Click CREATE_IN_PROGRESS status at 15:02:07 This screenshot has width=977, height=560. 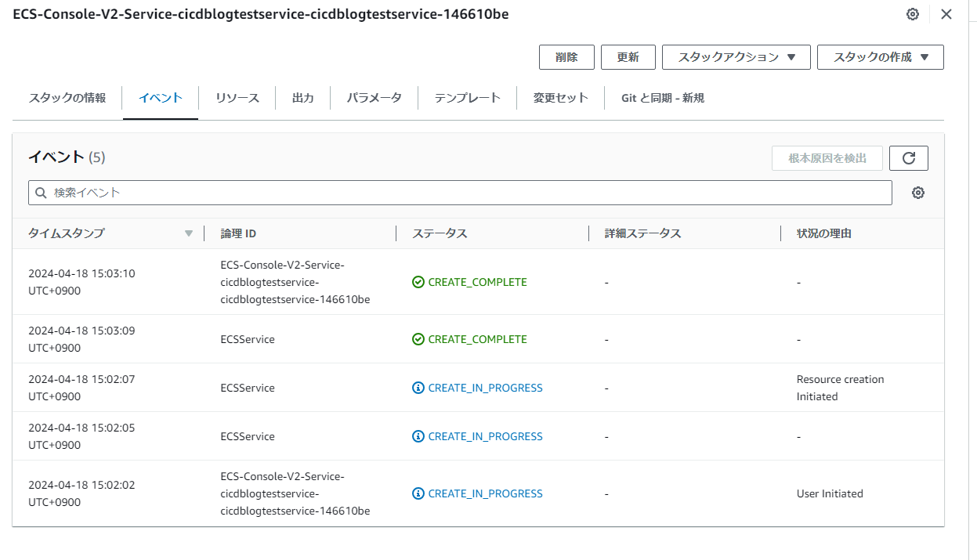click(x=478, y=388)
